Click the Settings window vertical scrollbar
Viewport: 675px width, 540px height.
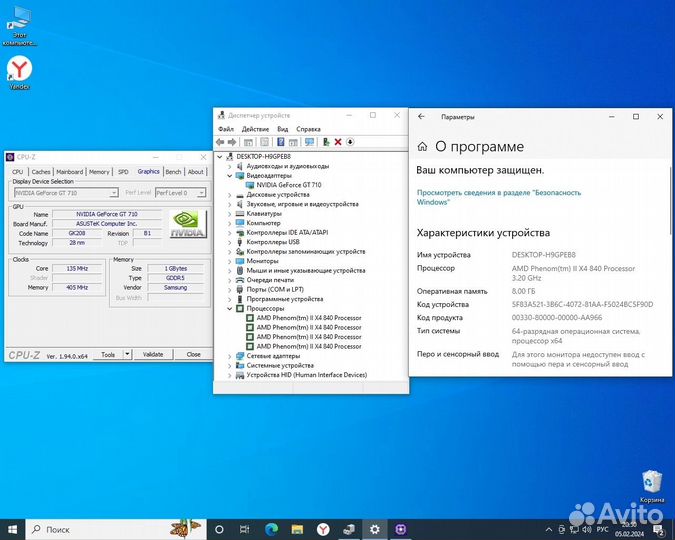click(670, 202)
